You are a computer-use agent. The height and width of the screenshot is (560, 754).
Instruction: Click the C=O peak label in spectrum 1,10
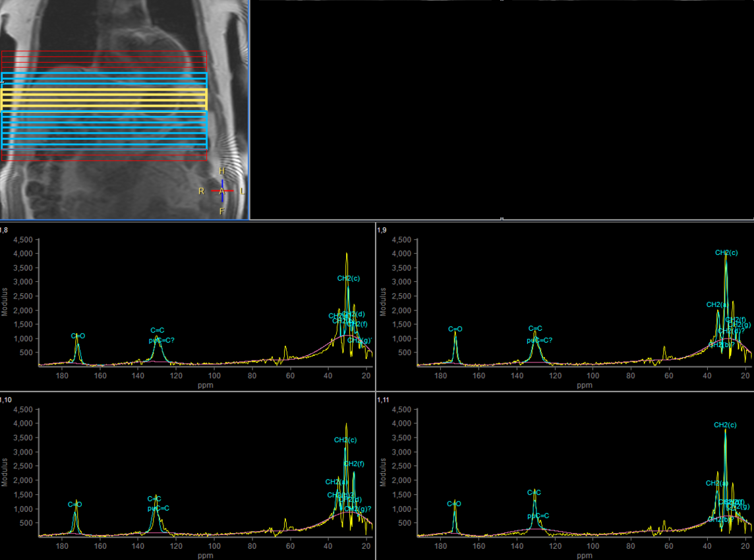pyautogui.click(x=75, y=505)
